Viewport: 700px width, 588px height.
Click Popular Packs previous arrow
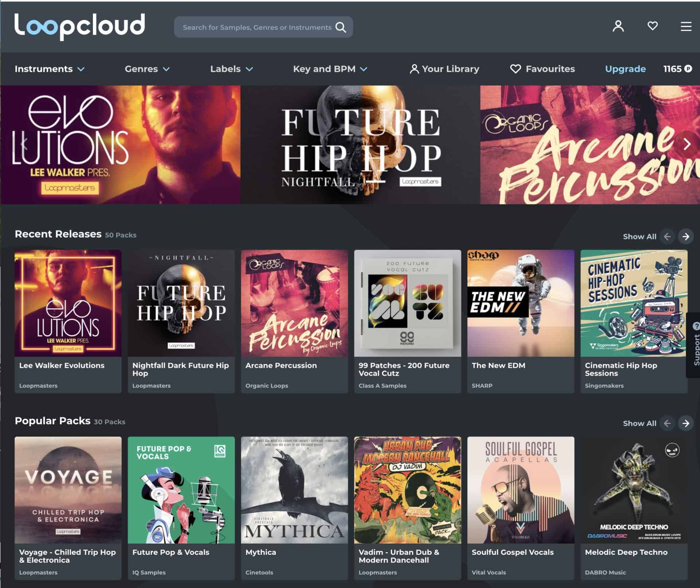pyautogui.click(x=667, y=423)
